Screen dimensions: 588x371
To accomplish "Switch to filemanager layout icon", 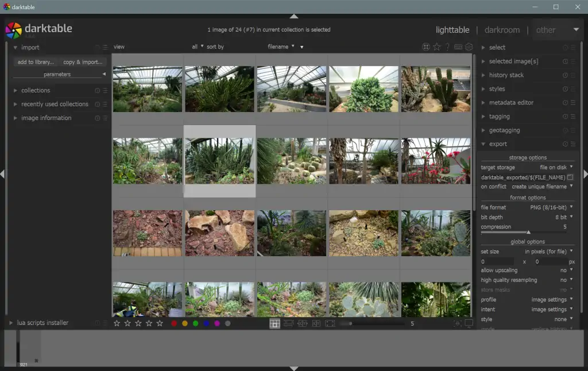I will click(274, 323).
